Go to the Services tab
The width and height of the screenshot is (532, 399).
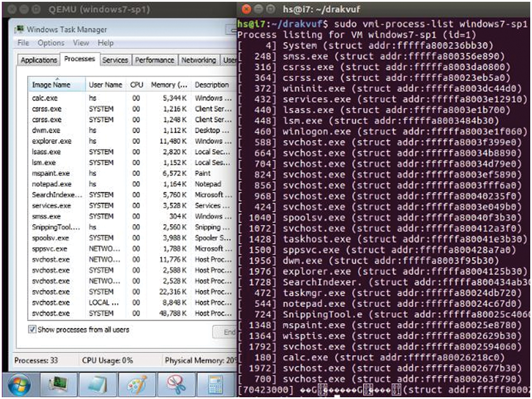(115, 60)
